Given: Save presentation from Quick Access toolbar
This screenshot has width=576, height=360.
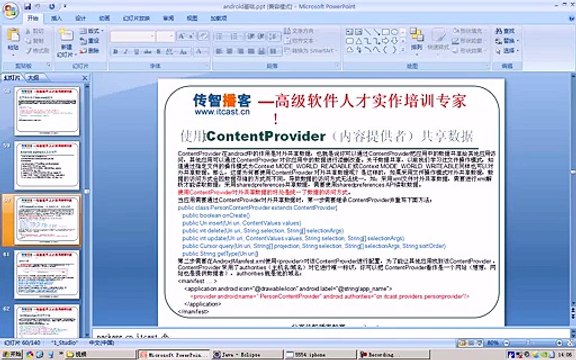Looking at the screenshot, I should 28,6.
